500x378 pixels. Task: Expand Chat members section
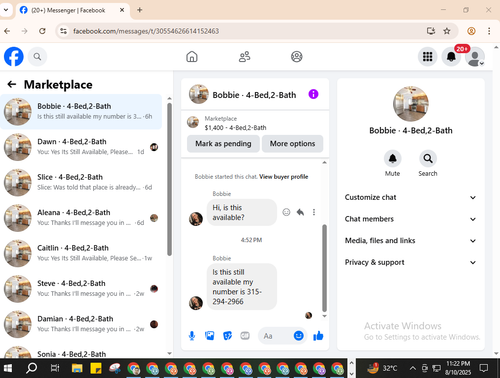[411, 219]
